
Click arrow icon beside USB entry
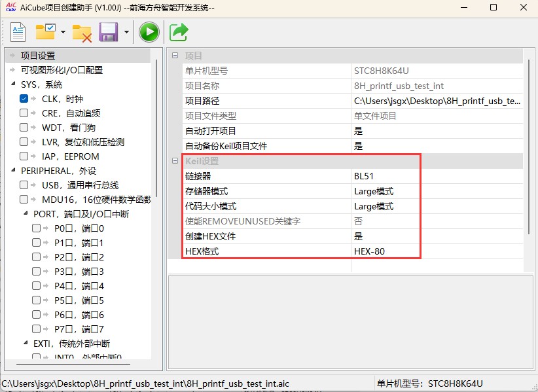pos(33,185)
